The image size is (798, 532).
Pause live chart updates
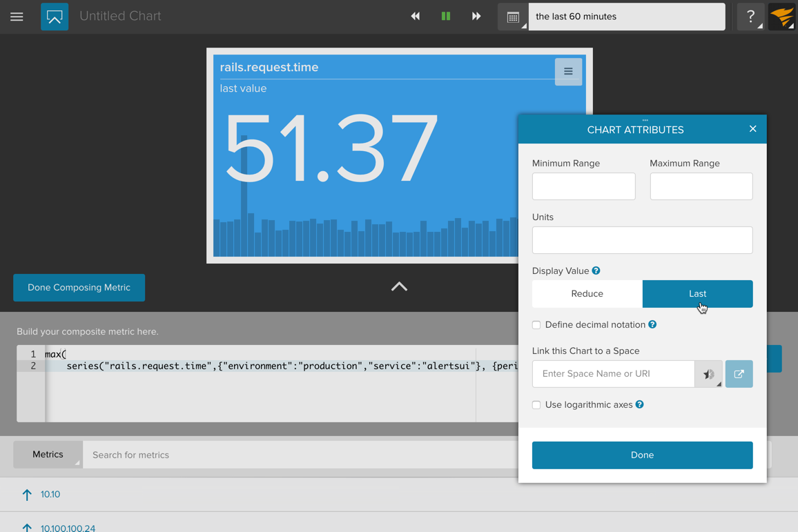tap(446, 17)
